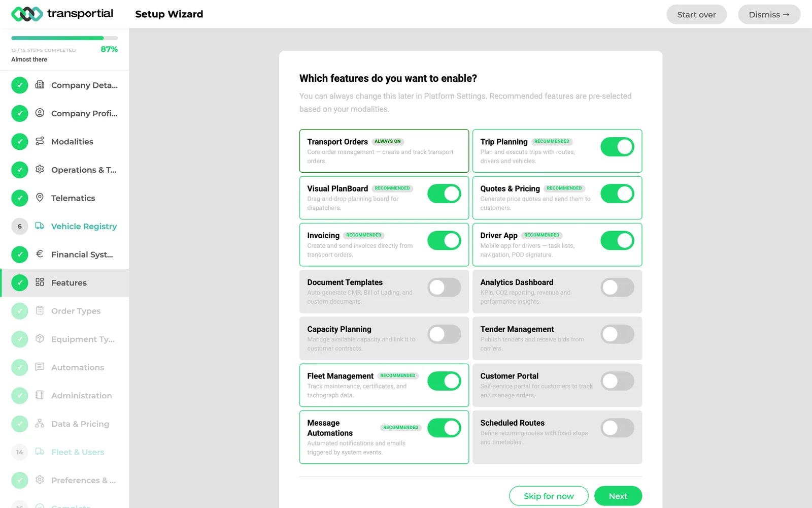This screenshot has width=812, height=508.
Task: Enable the Customer Portal toggle
Action: pyautogui.click(x=617, y=381)
